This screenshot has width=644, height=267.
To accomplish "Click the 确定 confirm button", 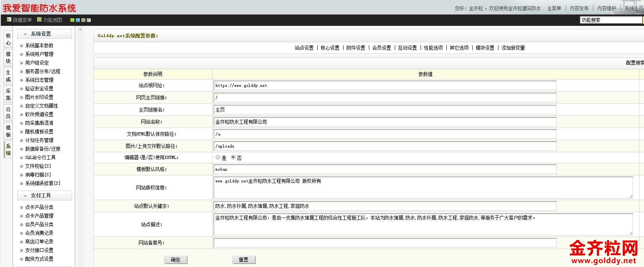I will point(176,260).
